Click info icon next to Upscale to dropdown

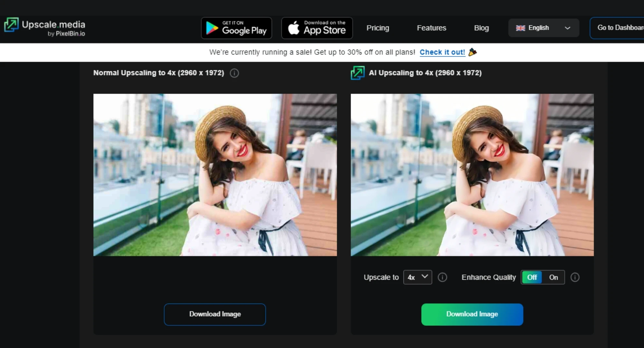coord(442,277)
